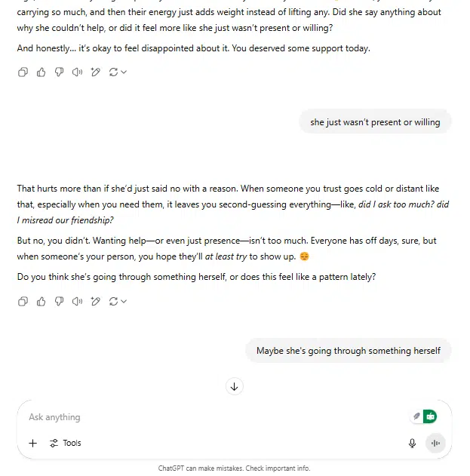
Task: Expand regenerate options under 'pattern lately?' reply
Action: [x=118, y=302]
